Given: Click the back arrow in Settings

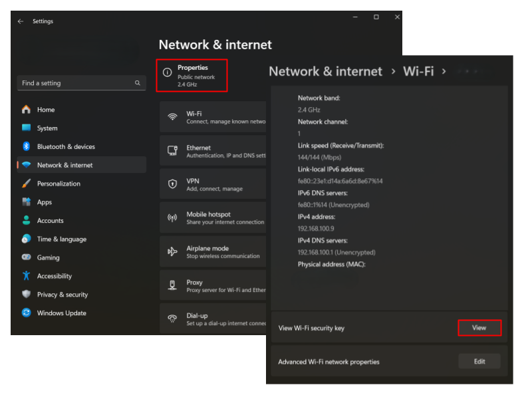Looking at the screenshot, I should click(x=21, y=21).
